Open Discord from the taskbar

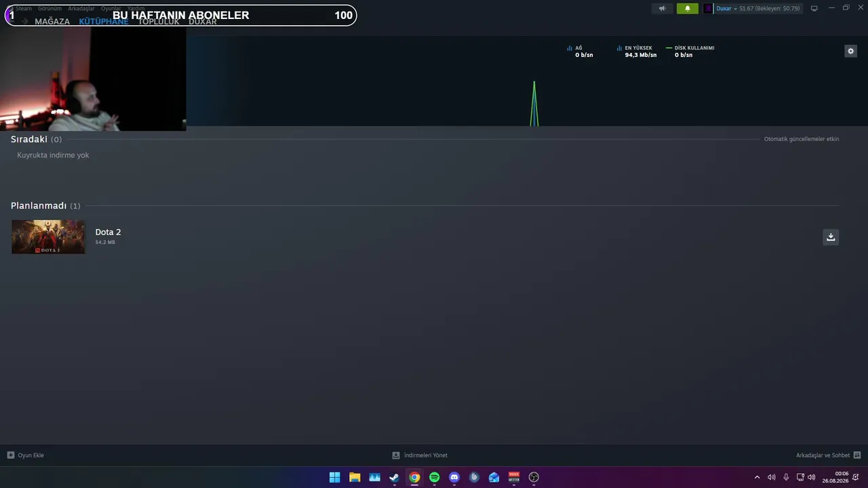coord(454,477)
